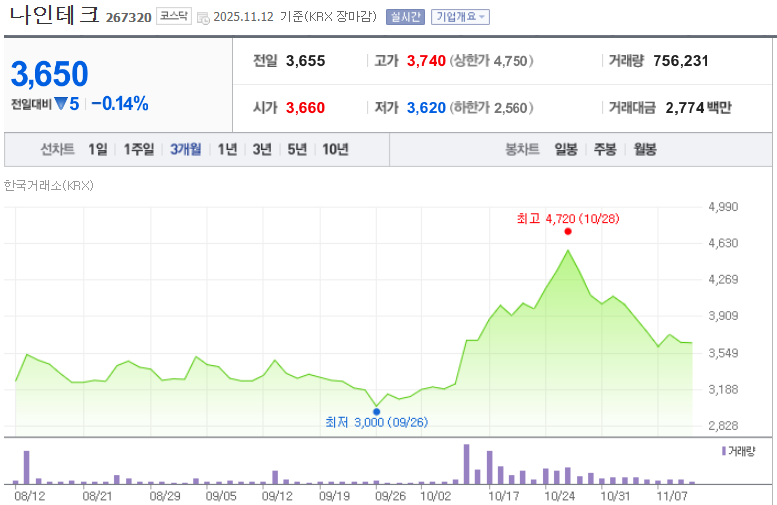Viewport: 777px width, 505px height.
Task: Select the 3년 line chart tab
Action: (262, 149)
